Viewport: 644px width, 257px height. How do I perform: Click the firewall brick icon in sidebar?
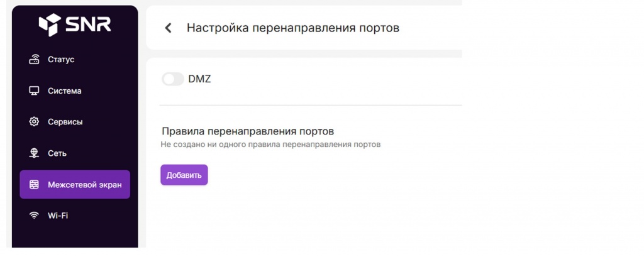(x=35, y=185)
